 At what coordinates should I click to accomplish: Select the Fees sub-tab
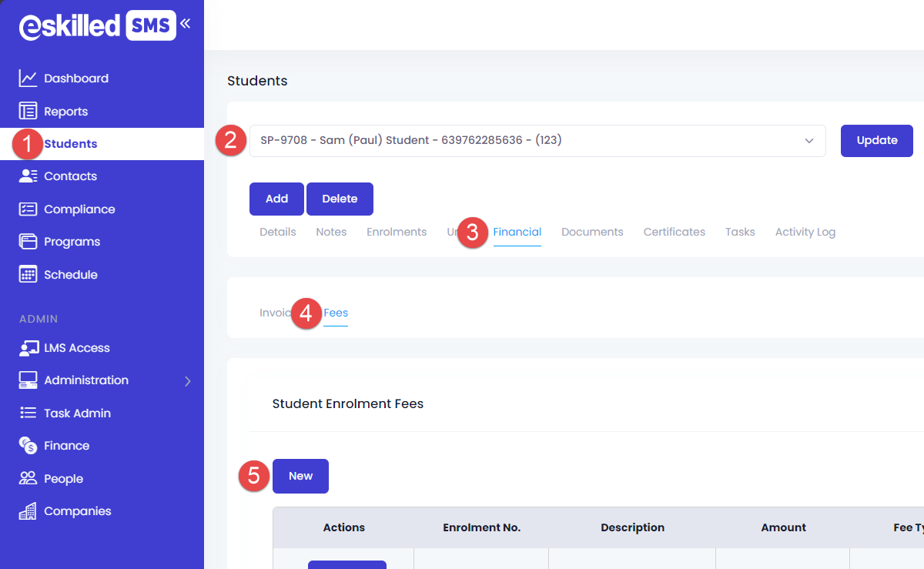pos(336,313)
